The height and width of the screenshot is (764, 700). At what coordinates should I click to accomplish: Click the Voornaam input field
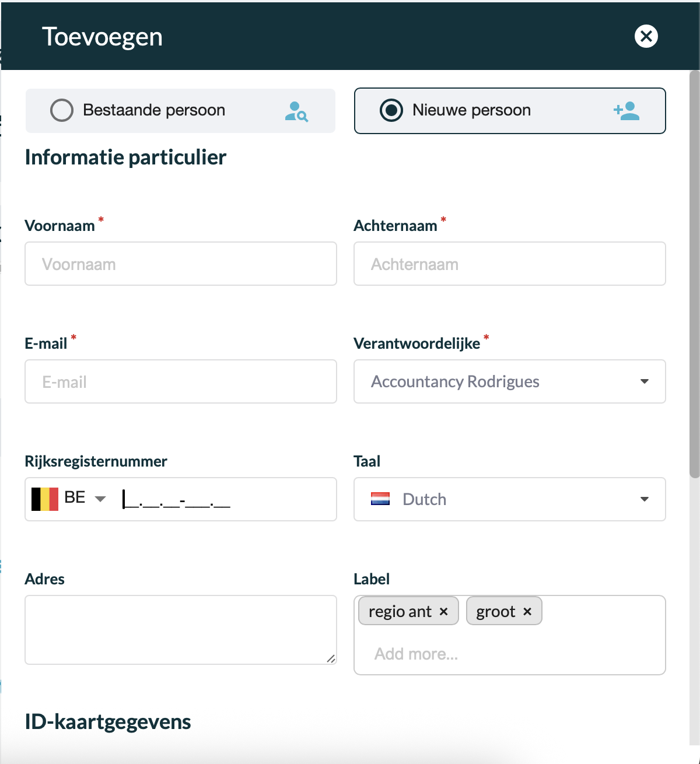[181, 264]
